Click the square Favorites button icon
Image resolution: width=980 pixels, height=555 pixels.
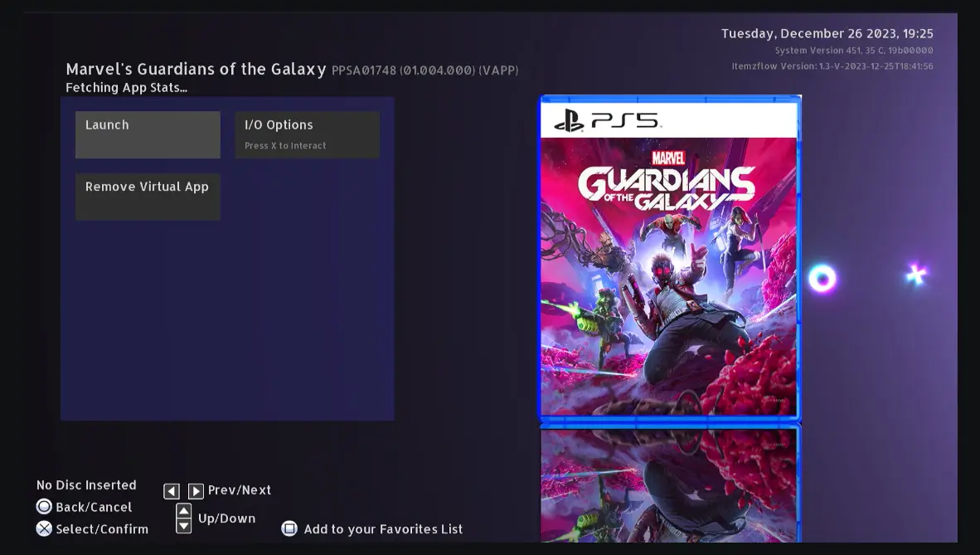point(289,528)
